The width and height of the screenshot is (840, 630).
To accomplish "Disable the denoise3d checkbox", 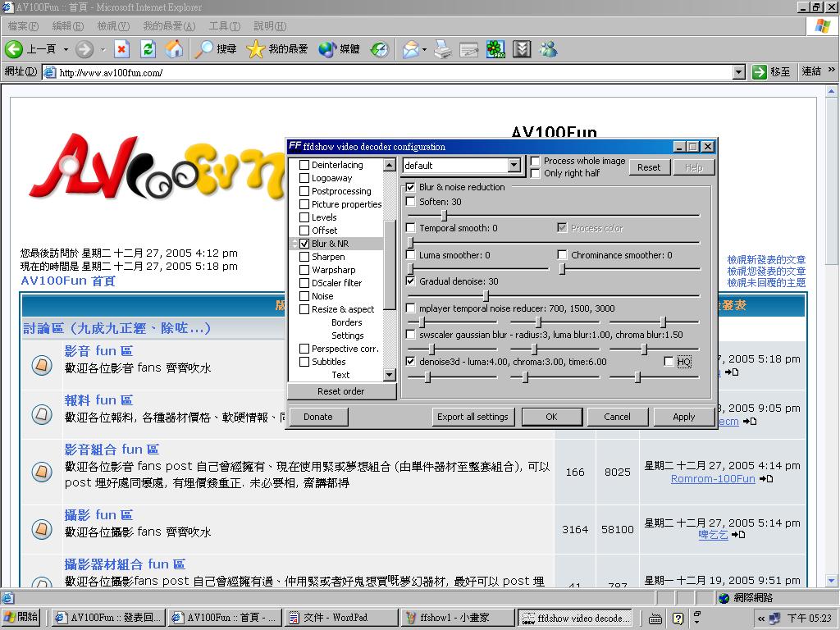I will pos(411,362).
